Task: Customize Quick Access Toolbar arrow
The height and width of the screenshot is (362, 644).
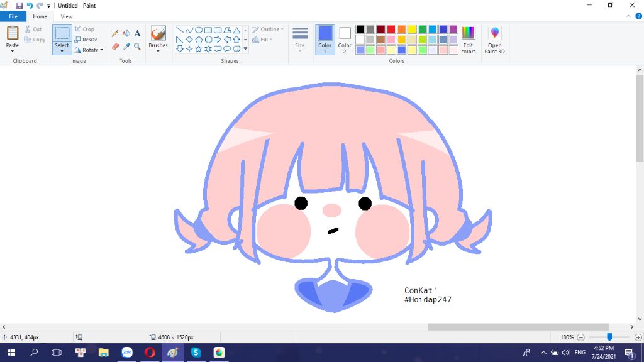Action: [x=48, y=6]
